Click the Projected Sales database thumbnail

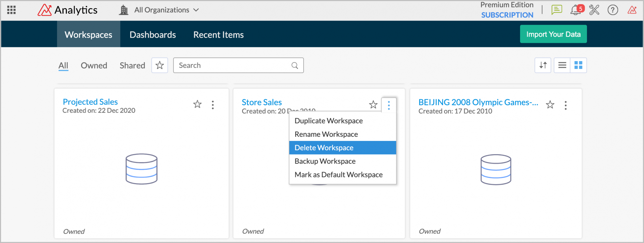tap(141, 169)
